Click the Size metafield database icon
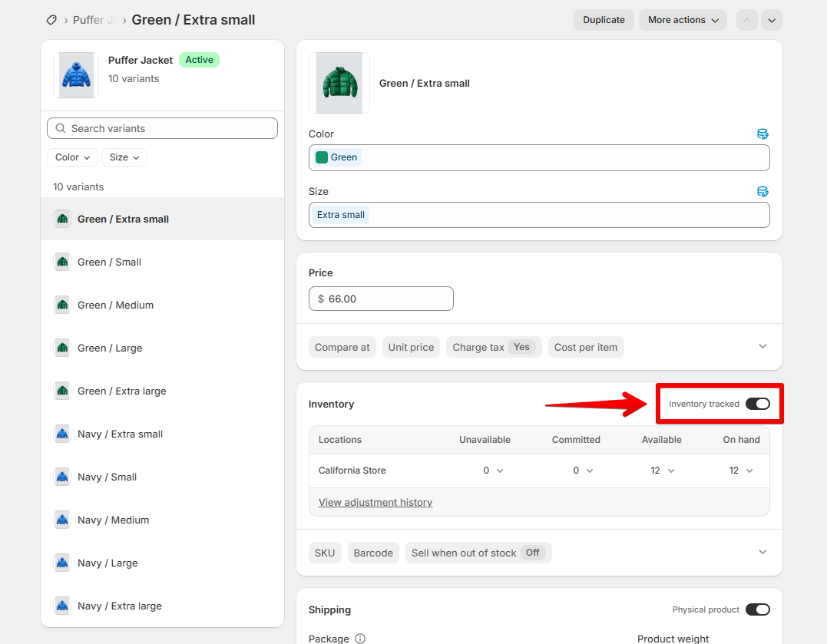Image resolution: width=827 pixels, height=644 pixels. pyautogui.click(x=762, y=191)
